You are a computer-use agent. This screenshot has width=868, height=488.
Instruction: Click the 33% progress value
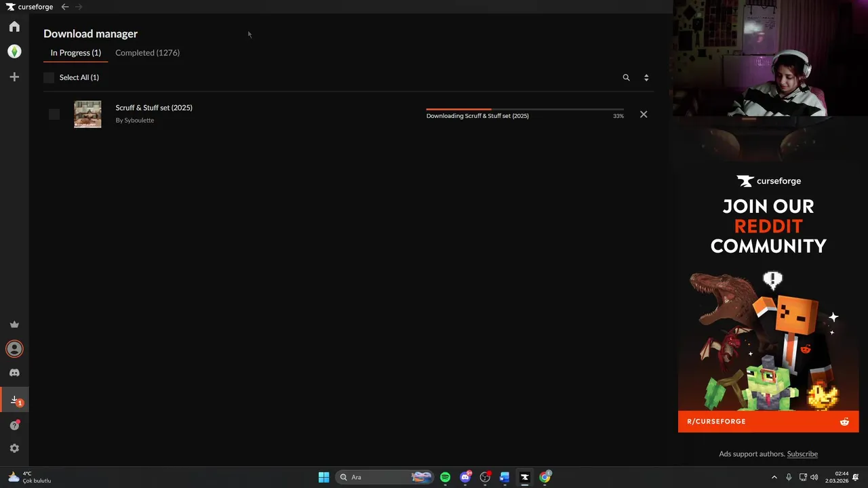(x=618, y=116)
